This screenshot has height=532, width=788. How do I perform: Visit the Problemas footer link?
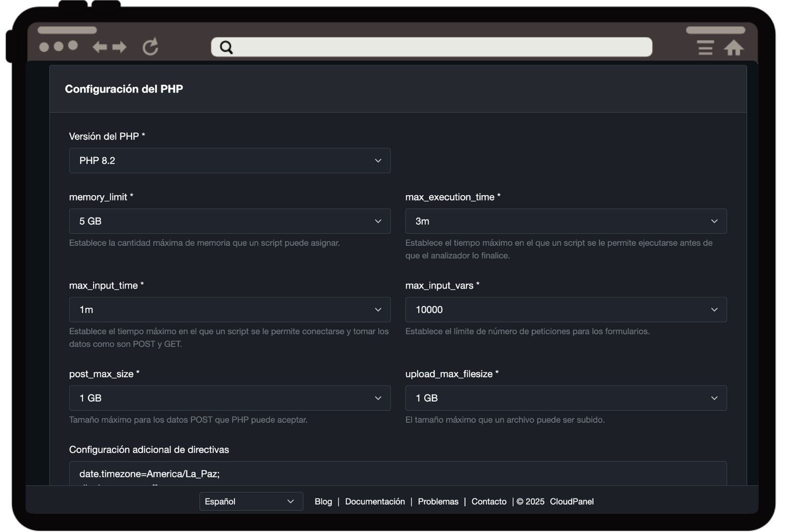click(438, 501)
